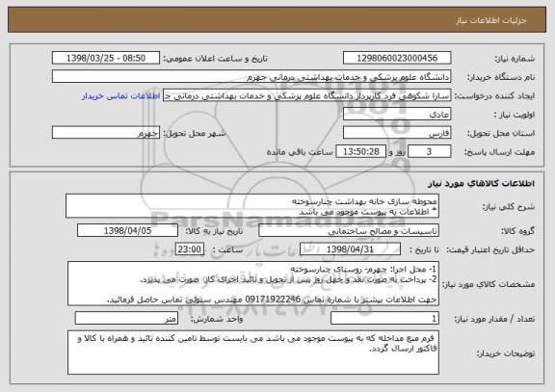Click the label مهلت ارسال پاسخ
555x392 pixels.
pos(499,152)
